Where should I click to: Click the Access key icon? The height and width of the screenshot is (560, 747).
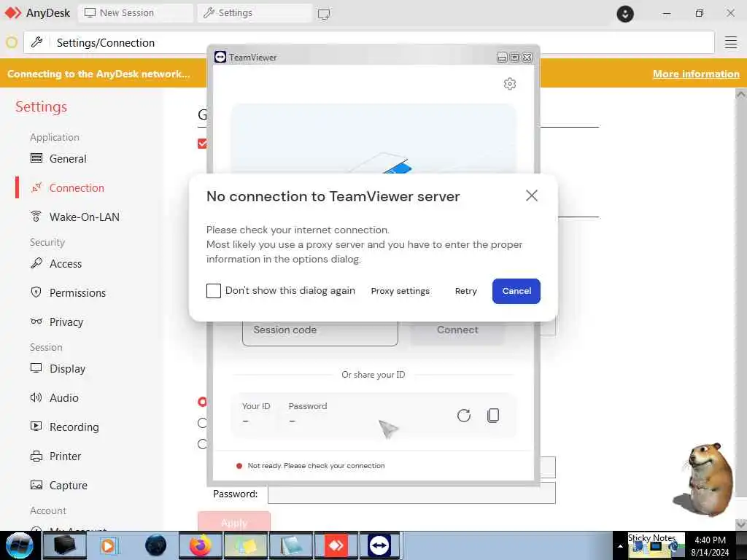tap(36, 262)
